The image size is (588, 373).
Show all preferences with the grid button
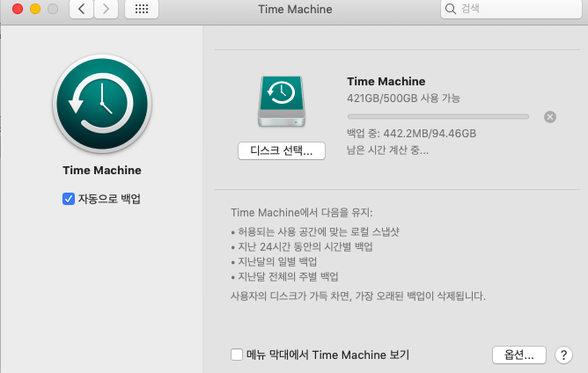[142, 9]
